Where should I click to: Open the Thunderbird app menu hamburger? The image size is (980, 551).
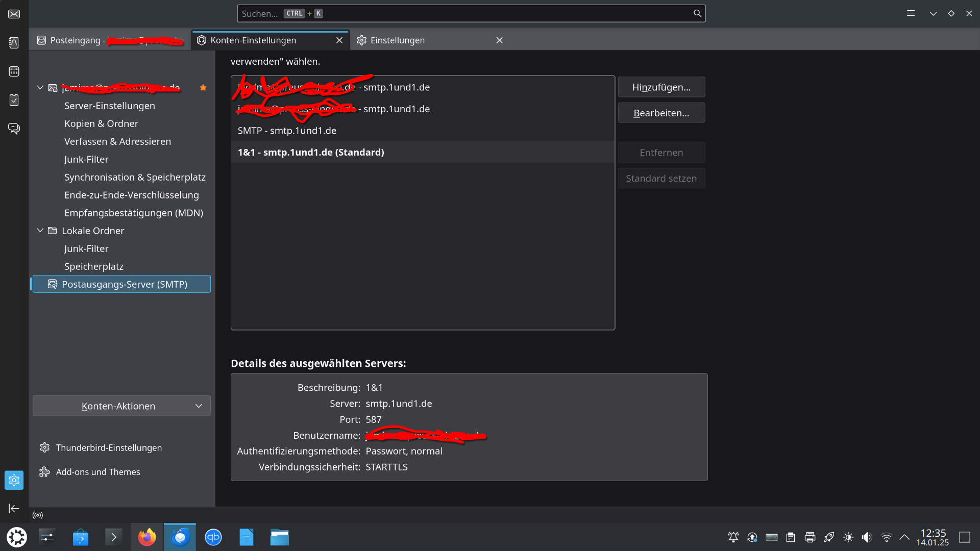[x=911, y=13]
